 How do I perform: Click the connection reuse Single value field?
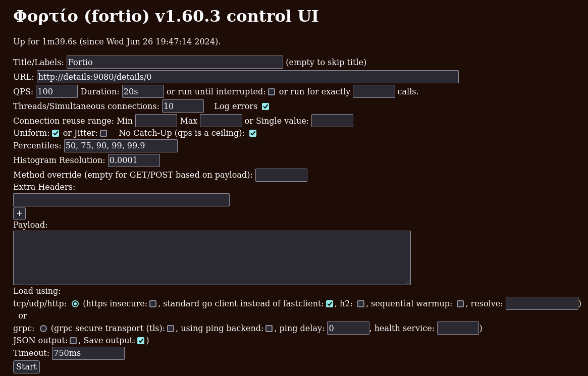click(x=332, y=121)
